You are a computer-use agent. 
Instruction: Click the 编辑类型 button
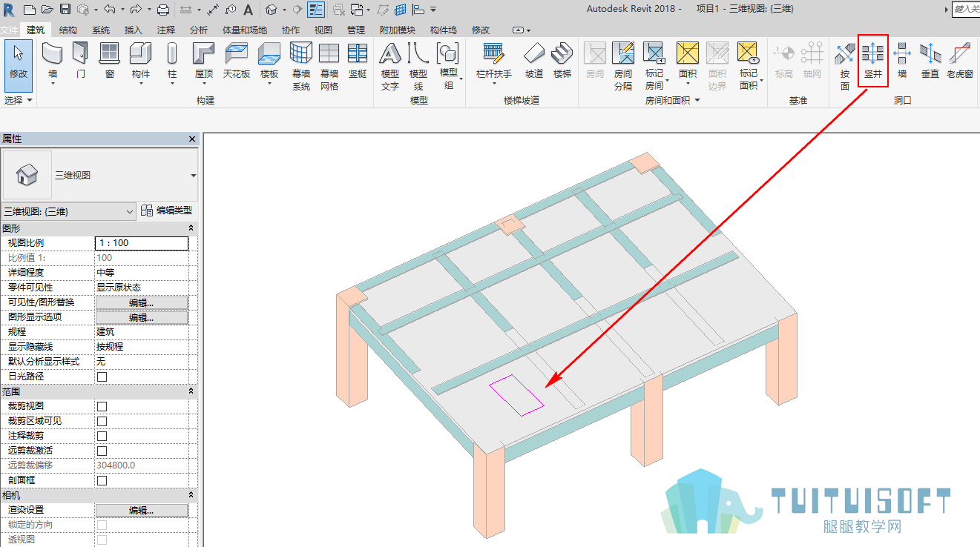click(167, 210)
